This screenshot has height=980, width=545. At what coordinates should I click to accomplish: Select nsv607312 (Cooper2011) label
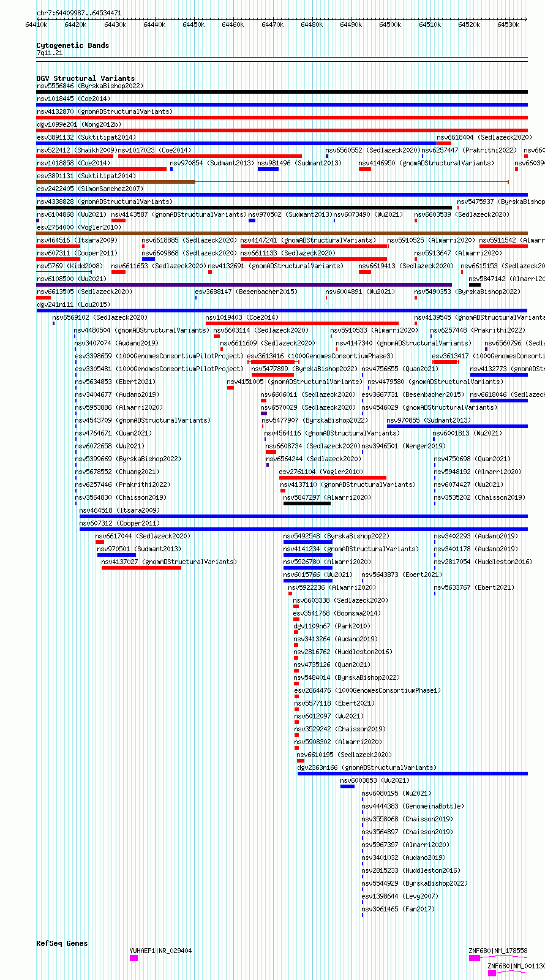tap(119, 523)
